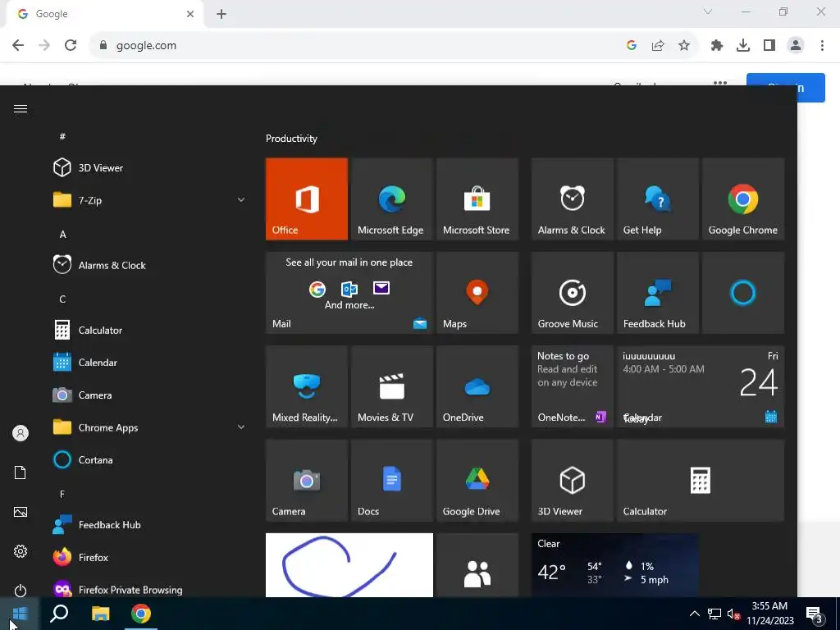The width and height of the screenshot is (840, 630).
Task: Click the Windows Start button
Action: (20, 614)
